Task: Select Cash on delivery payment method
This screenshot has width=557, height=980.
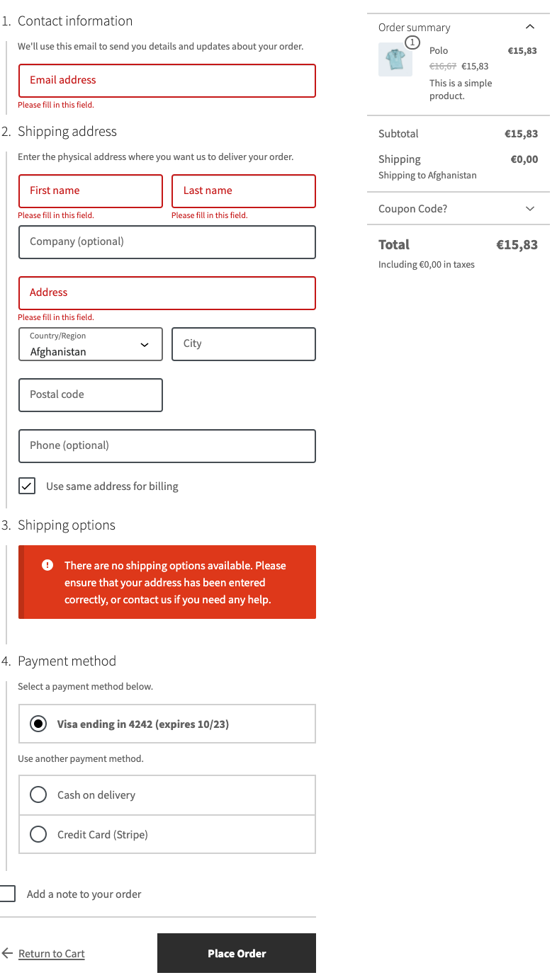Action: coord(38,794)
